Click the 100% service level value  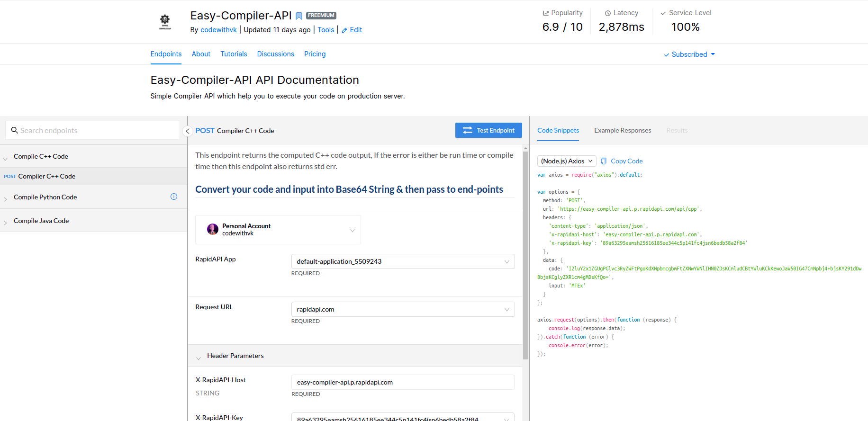pos(686,27)
